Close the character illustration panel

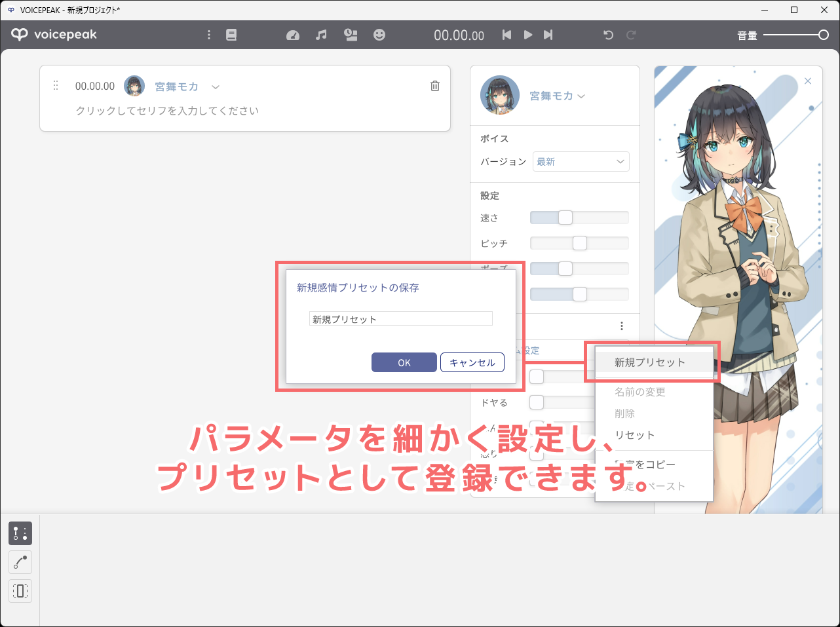pyautogui.click(x=808, y=81)
